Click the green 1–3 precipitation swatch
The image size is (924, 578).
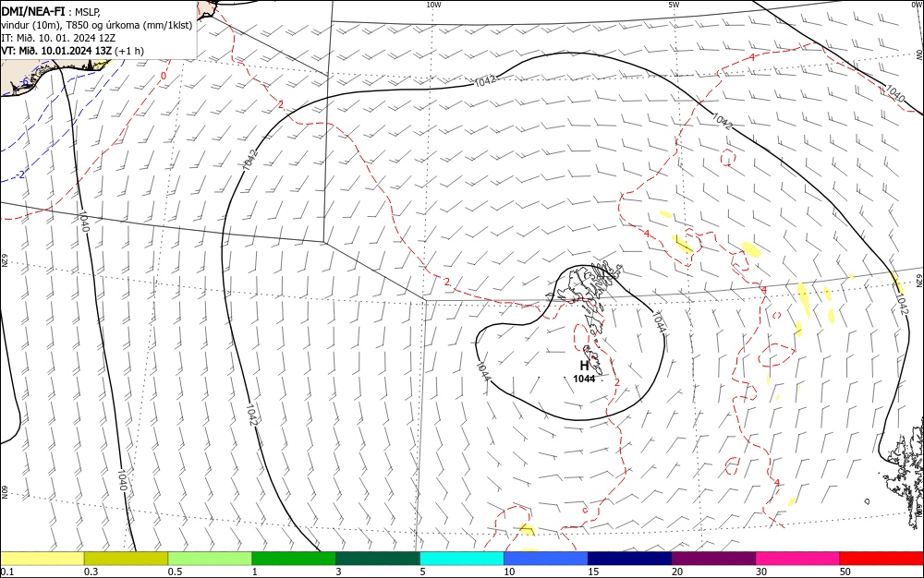tap(294, 559)
